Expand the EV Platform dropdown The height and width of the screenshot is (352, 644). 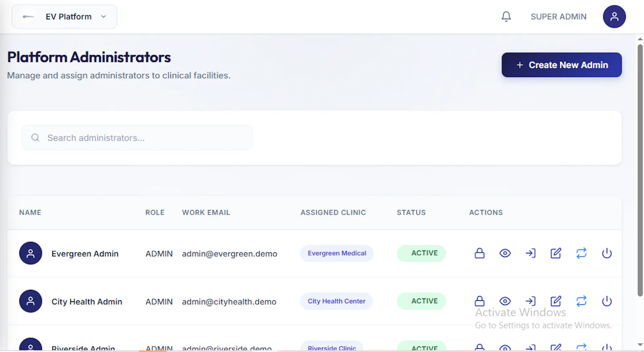click(x=64, y=16)
